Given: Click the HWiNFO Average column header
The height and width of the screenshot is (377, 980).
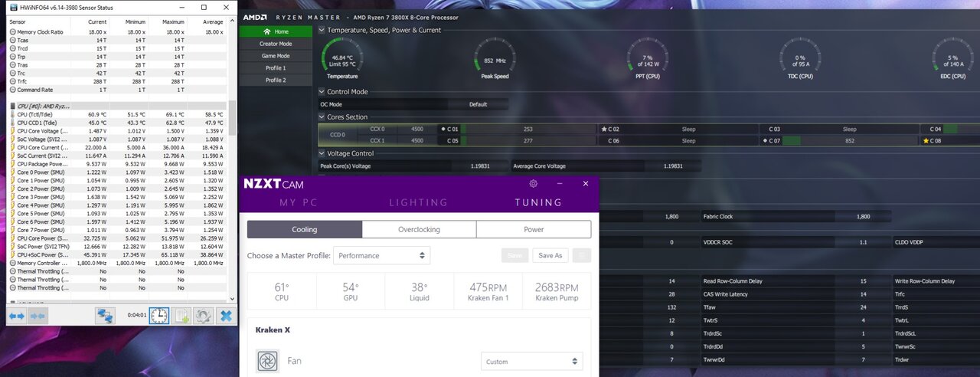Looking at the screenshot, I should pyautogui.click(x=207, y=21).
